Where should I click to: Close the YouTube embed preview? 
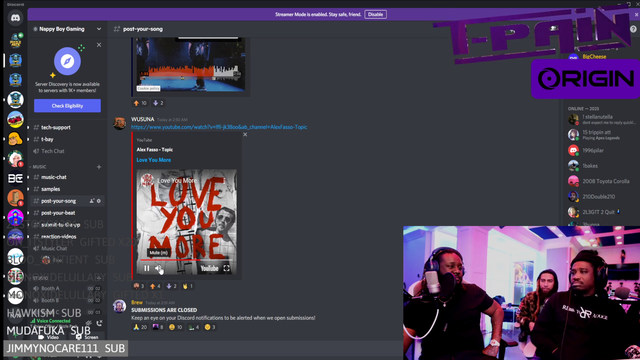pos(245,134)
